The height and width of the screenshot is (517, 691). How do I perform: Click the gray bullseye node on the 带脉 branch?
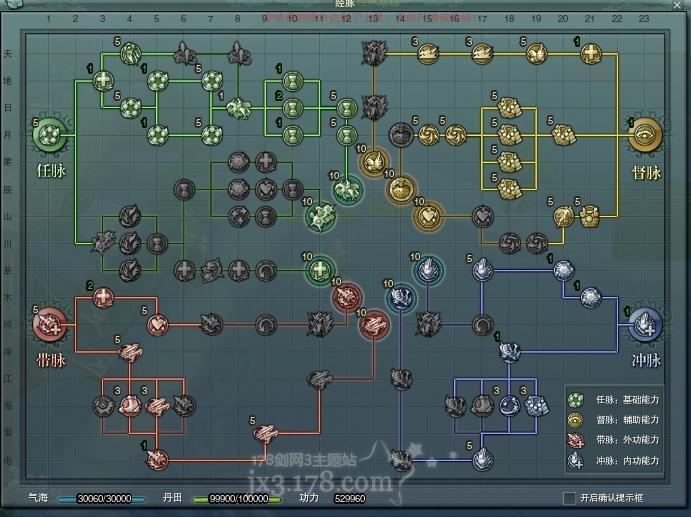click(104, 405)
